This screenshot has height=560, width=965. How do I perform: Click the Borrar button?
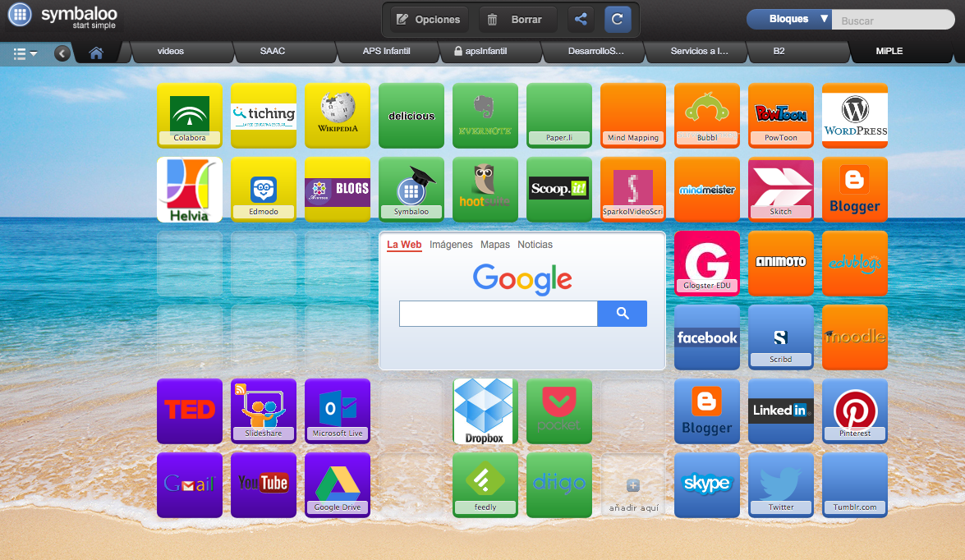(x=517, y=20)
